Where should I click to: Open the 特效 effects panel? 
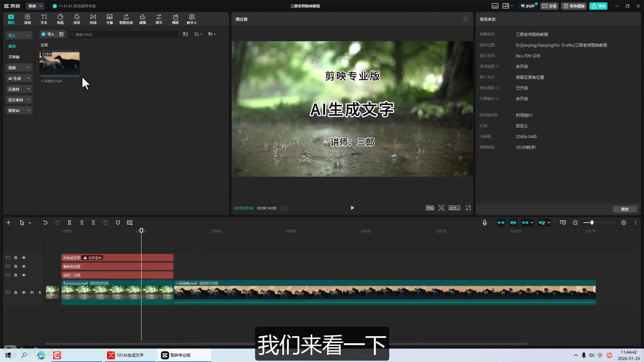coord(77,19)
